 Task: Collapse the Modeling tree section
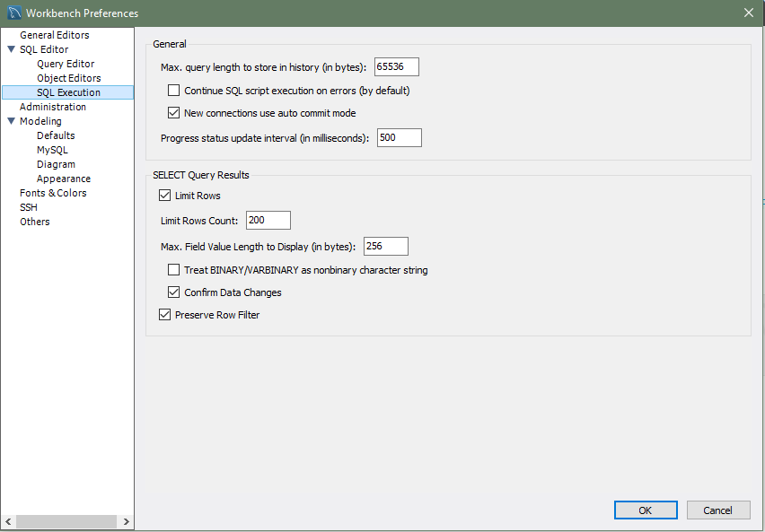pyautogui.click(x=9, y=120)
